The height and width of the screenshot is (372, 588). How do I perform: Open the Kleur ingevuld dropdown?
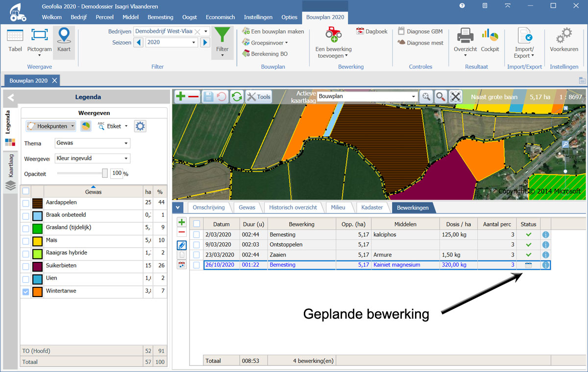coord(126,159)
